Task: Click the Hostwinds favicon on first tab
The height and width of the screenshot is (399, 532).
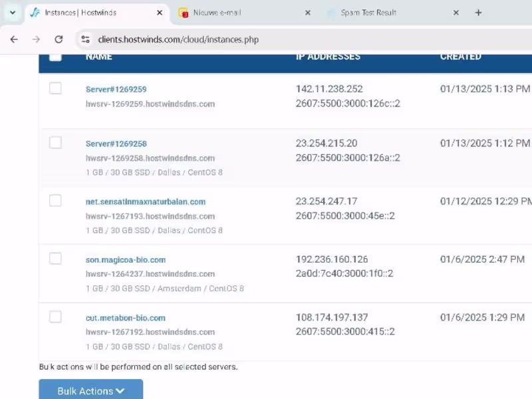Action: tap(35, 13)
